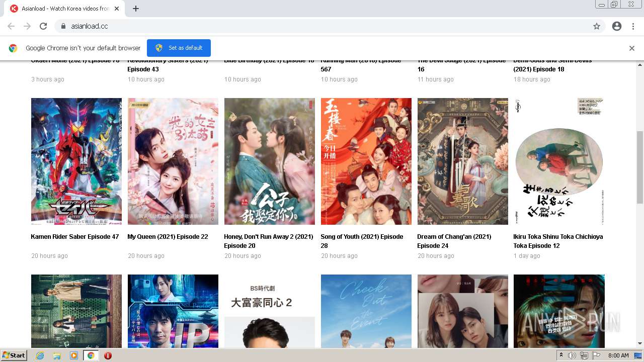This screenshot has width=644, height=362.
Task: Click '3 hours ago' timestamp
Action: (48, 79)
